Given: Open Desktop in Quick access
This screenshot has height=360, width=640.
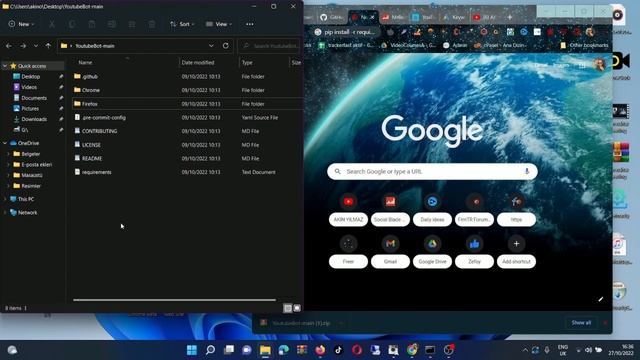Looking at the screenshot, I should tap(31, 76).
